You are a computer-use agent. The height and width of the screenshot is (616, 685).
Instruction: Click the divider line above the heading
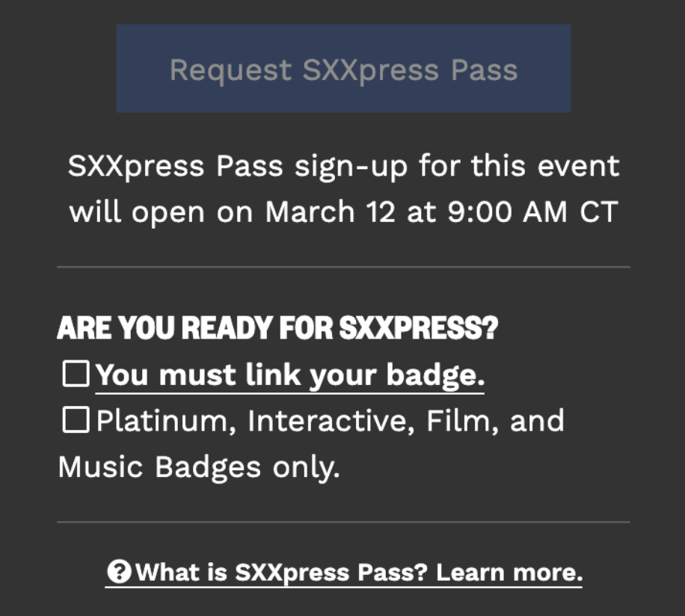[x=343, y=267]
